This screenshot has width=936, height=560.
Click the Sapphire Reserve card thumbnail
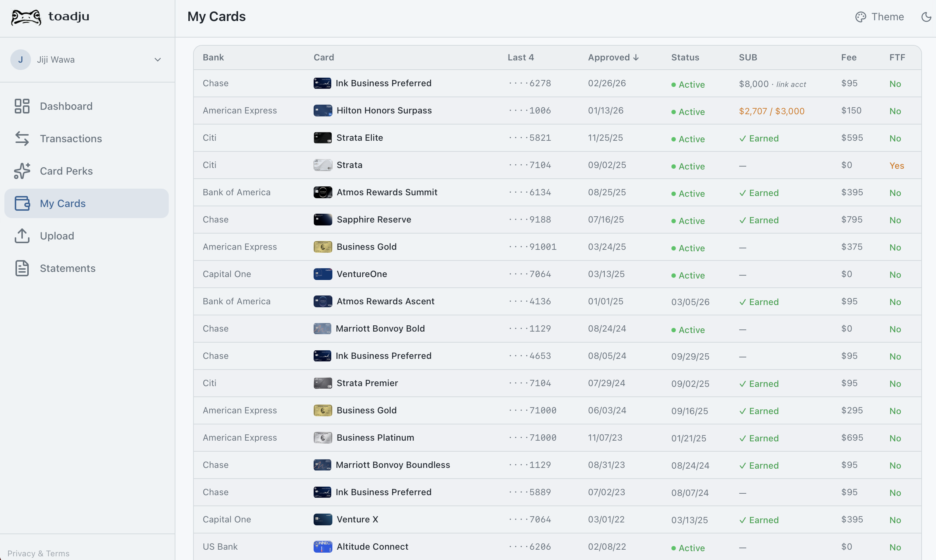(323, 220)
